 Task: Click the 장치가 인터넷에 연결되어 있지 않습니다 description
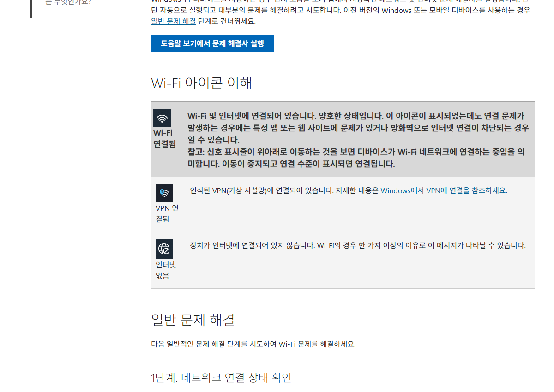coord(358,245)
